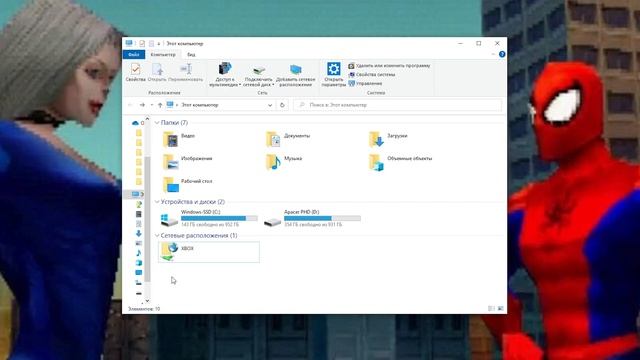
Task: Open Доступ к мультимедиа media access menu
Action: click(225, 75)
